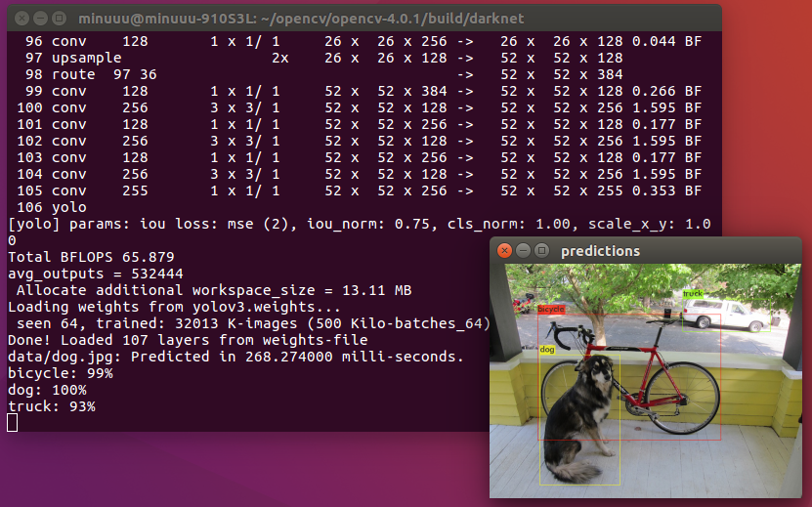Click 'avg_outputs = 532444' line
812x507 pixels.
pos(96,274)
